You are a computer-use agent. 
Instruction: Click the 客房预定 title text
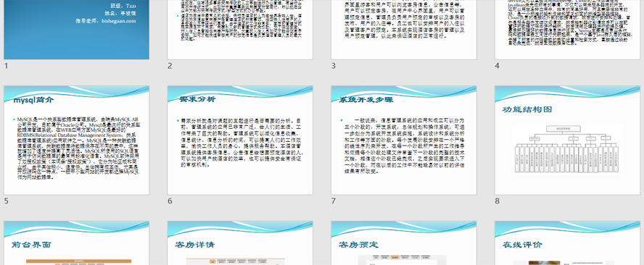point(358,245)
